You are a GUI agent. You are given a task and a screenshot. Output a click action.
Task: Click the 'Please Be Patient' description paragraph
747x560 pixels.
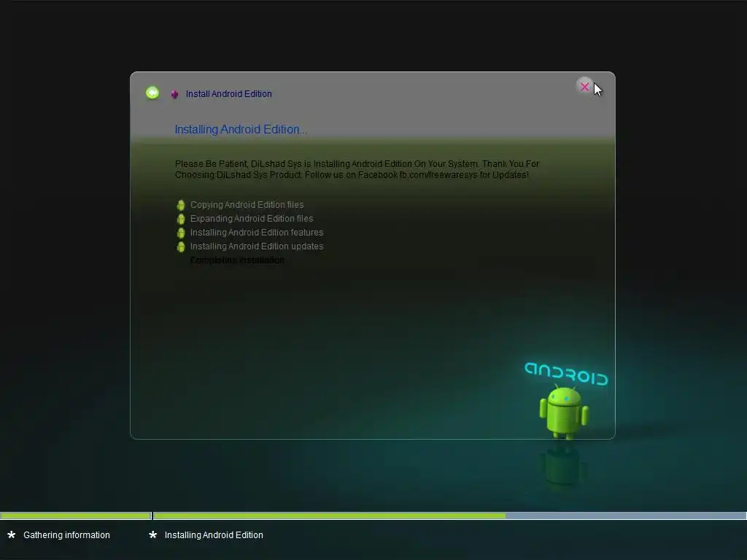[x=357, y=169]
